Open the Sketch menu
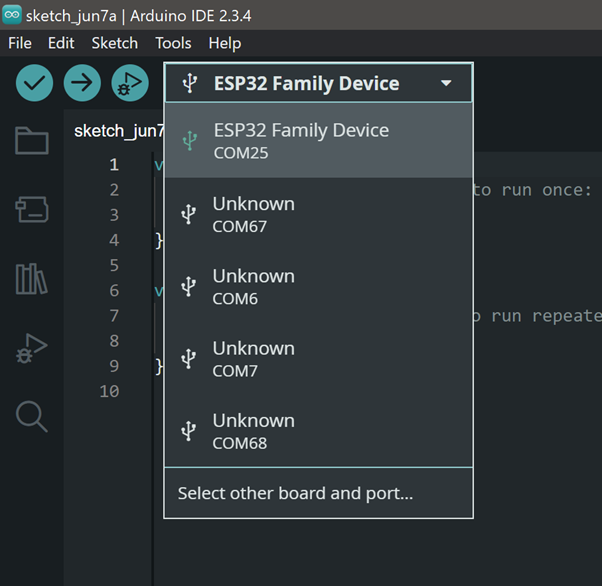Viewport: 602px width, 586px height. tap(114, 43)
